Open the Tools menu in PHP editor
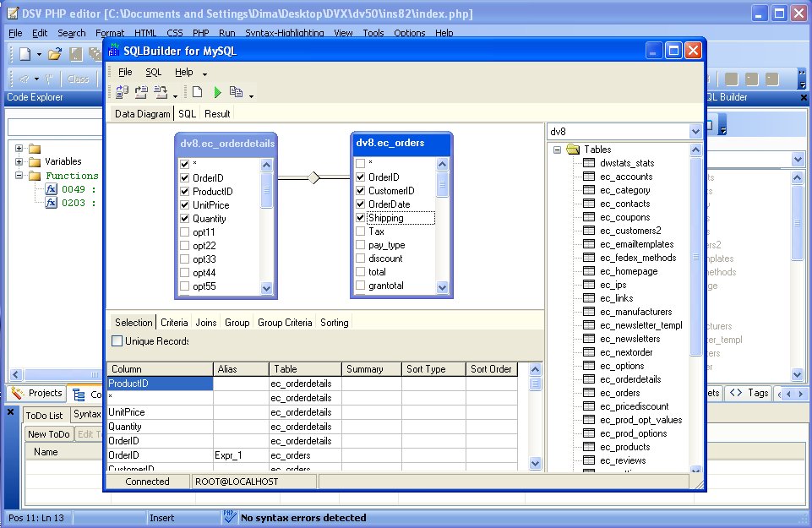 [x=373, y=33]
